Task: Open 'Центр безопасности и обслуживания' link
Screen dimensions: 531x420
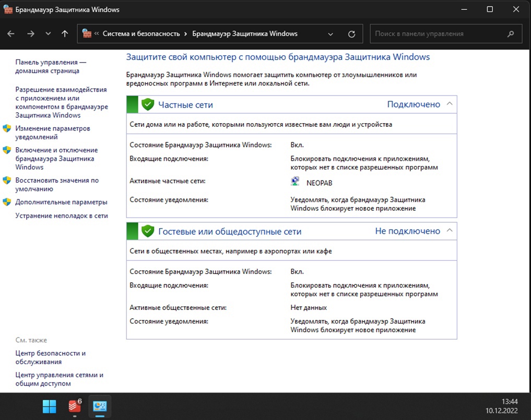Action: [51, 357]
